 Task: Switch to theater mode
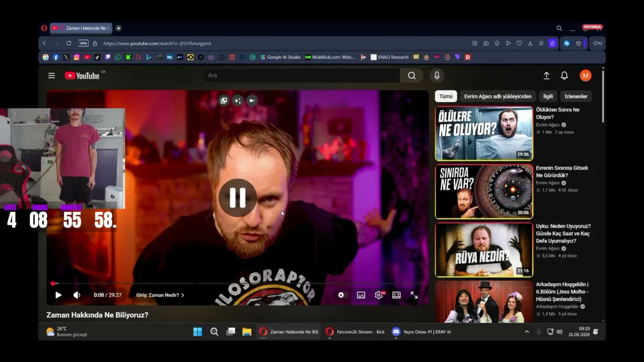(396, 295)
